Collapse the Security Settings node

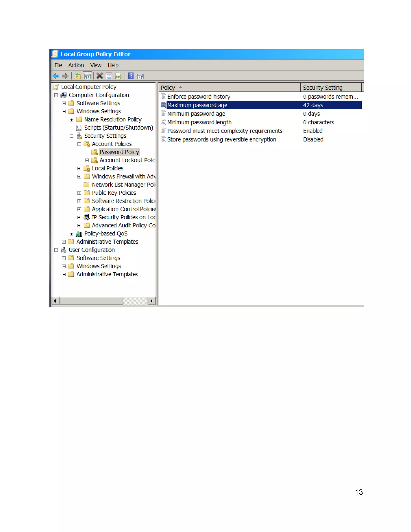pos(71,136)
